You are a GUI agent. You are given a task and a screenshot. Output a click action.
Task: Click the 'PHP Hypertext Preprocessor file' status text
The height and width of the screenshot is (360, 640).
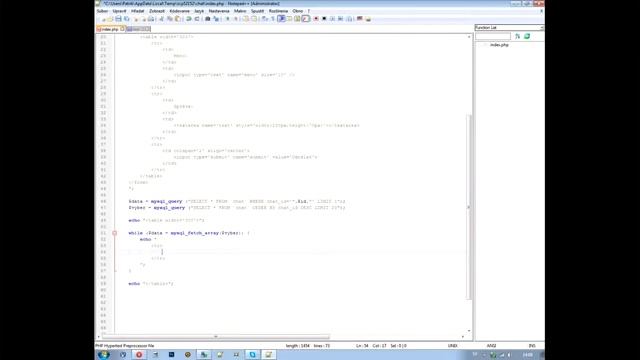(x=125, y=346)
